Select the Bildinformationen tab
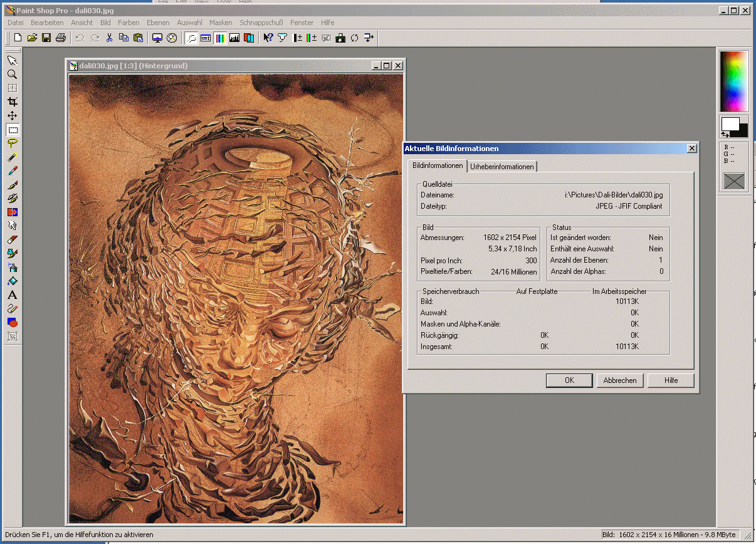 pos(438,165)
